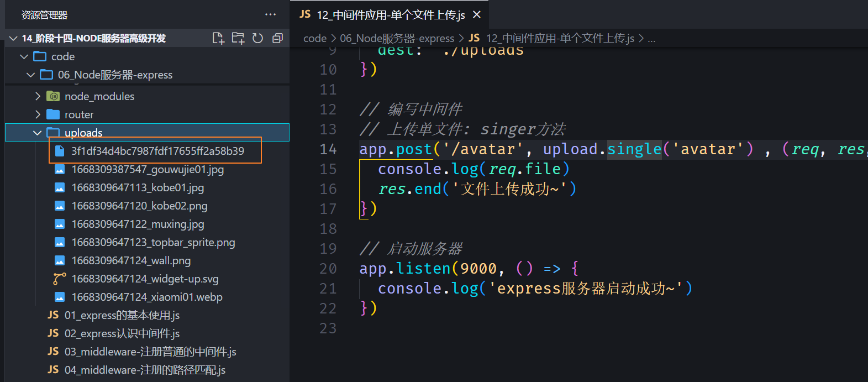The height and width of the screenshot is (382, 868).
Task: Collapse the uploads folder
Action: (38, 133)
